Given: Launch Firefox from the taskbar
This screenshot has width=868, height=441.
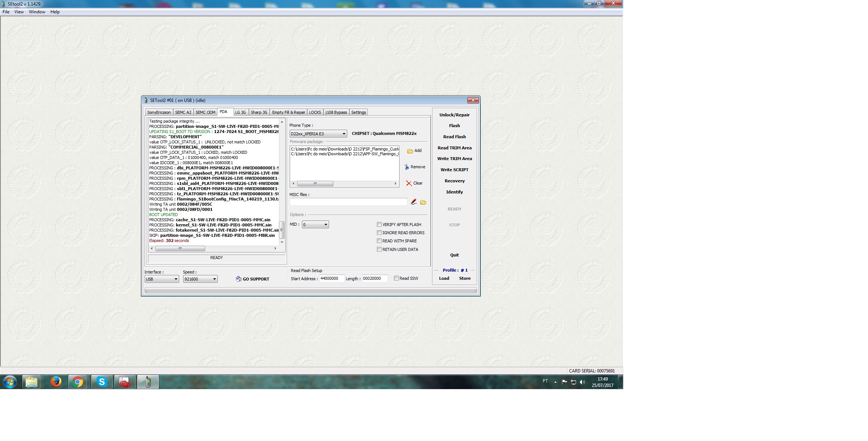Looking at the screenshot, I should 56,382.
